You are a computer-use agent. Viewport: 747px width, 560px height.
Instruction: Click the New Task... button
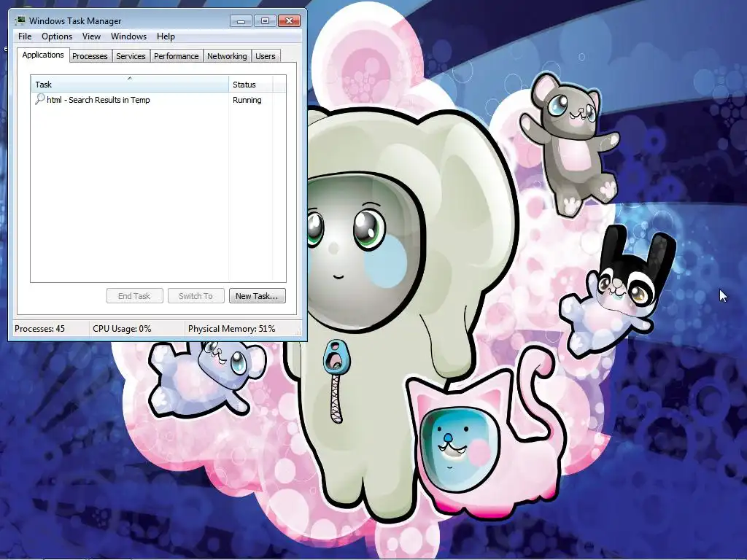(258, 296)
